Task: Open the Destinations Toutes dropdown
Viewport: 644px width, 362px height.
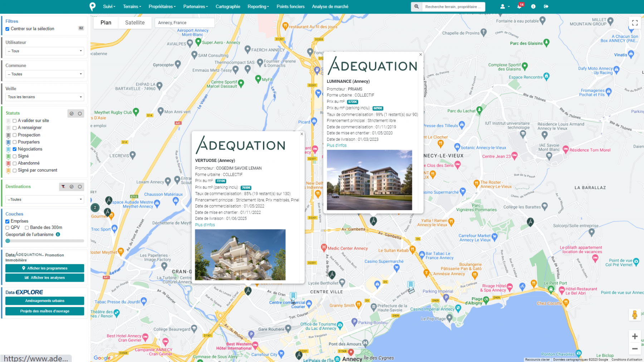Action: pos(45,199)
